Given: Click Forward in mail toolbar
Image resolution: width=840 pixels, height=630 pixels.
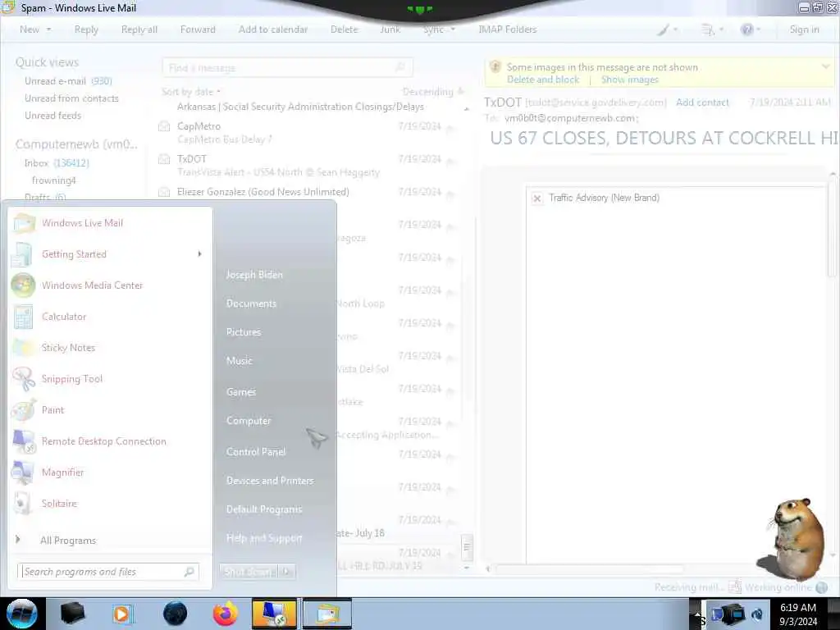Looking at the screenshot, I should [x=198, y=30].
